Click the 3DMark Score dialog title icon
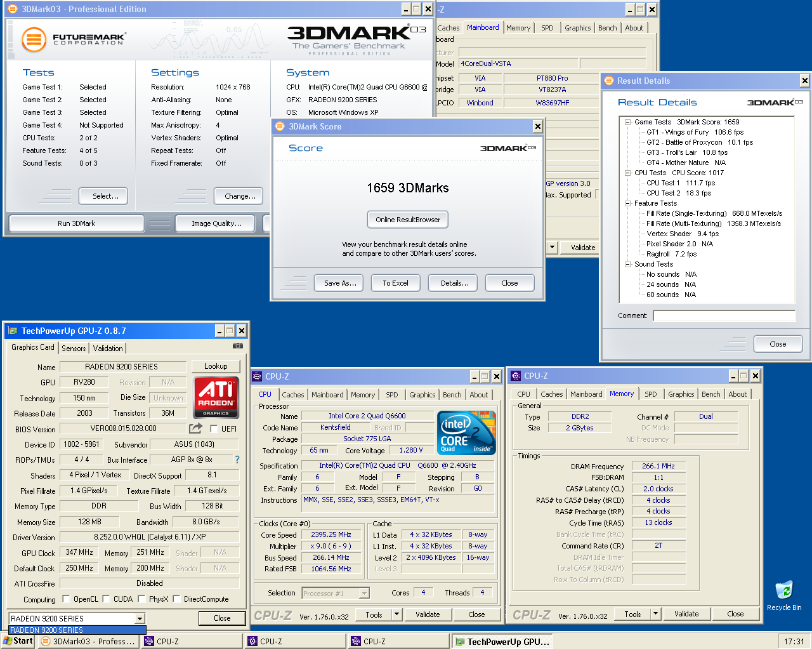This screenshot has height=650, width=812. pos(280,126)
